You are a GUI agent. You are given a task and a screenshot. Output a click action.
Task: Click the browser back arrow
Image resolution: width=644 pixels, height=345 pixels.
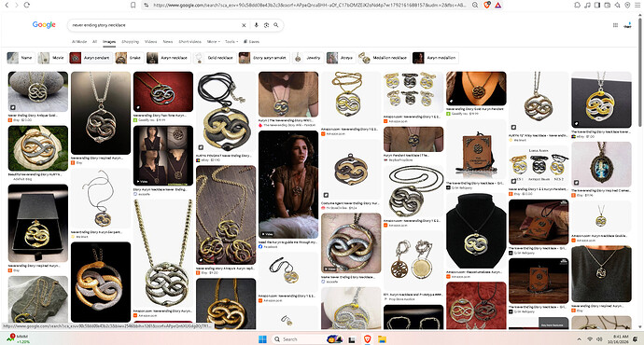pyautogui.click(x=7, y=5)
